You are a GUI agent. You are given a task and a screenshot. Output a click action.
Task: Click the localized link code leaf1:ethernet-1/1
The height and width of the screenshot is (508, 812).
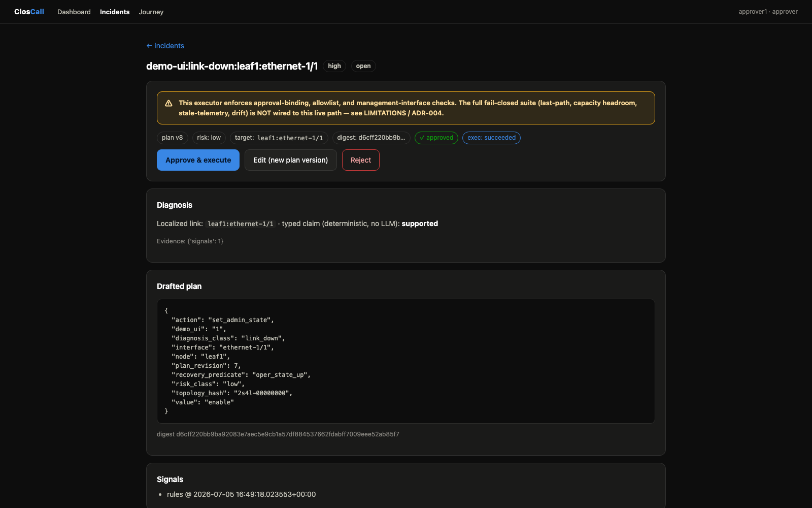pos(241,224)
